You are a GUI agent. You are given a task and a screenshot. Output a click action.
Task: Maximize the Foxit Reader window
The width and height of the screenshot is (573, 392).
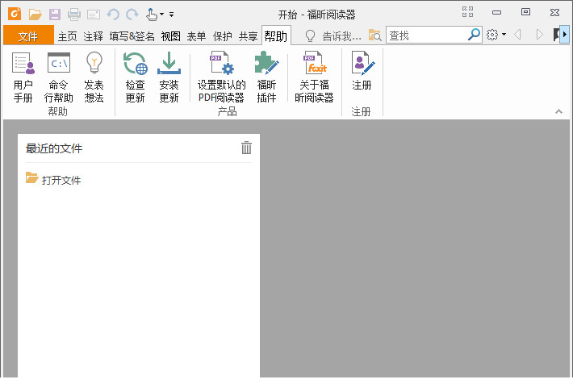point(525,11)
